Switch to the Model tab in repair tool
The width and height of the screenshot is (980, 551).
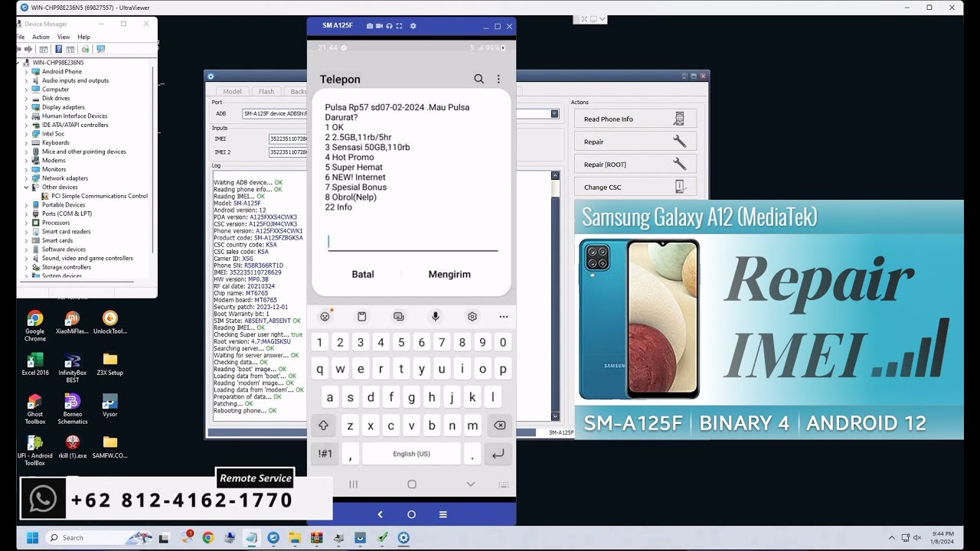tap(232, 91)
